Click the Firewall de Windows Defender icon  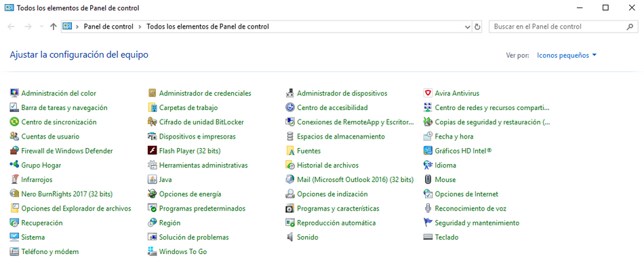click(14, 151)
